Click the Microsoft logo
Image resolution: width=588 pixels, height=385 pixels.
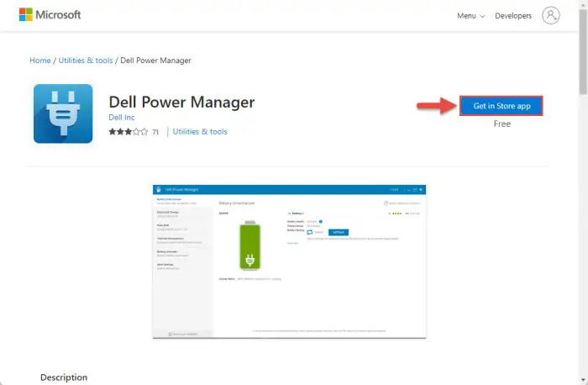50,15
